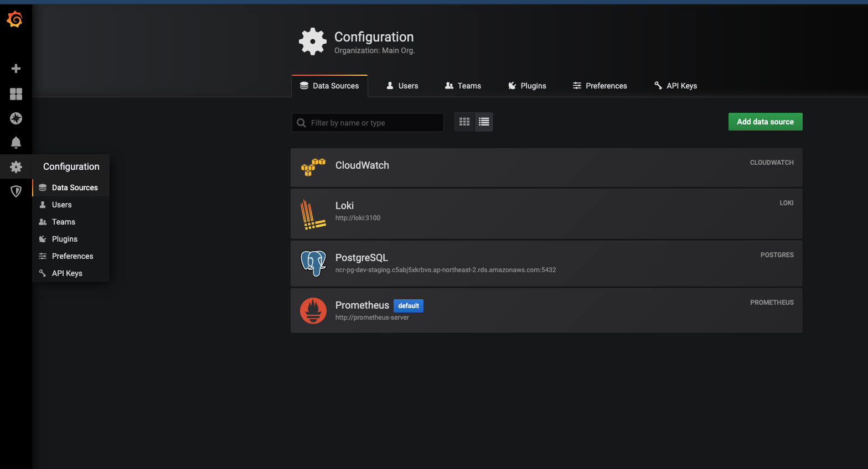Open the Alerting bell icon

tap(16, 143)
